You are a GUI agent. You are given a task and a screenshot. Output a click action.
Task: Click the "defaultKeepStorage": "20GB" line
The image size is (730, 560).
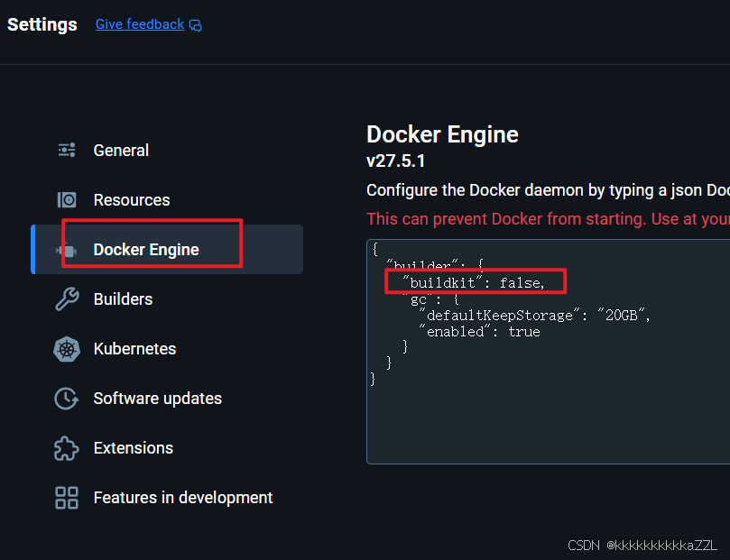coord(534,316)
